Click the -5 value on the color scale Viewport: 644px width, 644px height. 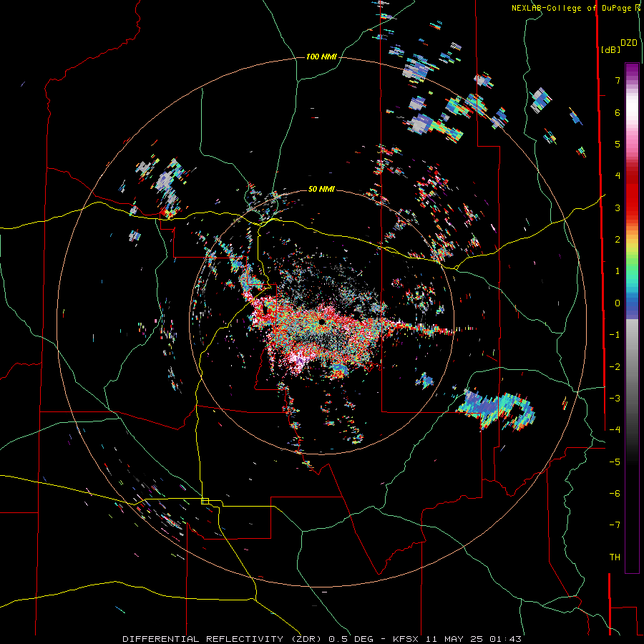coord(615,462)
